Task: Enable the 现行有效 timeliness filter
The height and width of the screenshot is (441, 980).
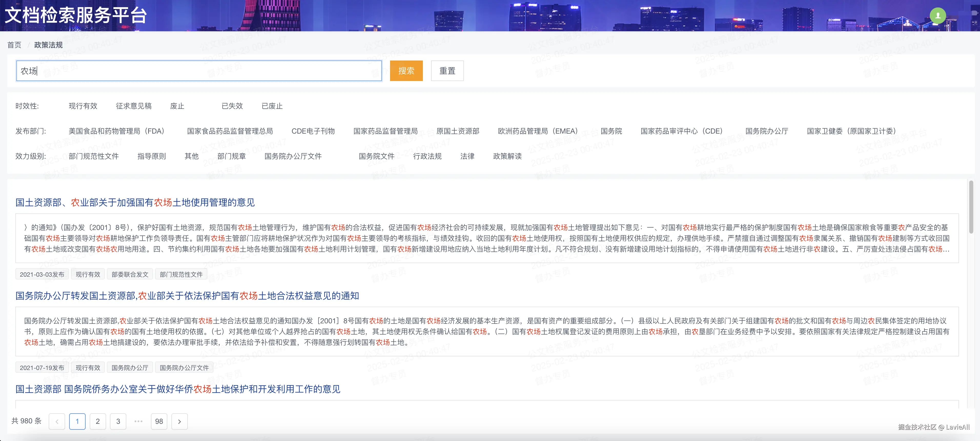Action: [x=83, y=106]
